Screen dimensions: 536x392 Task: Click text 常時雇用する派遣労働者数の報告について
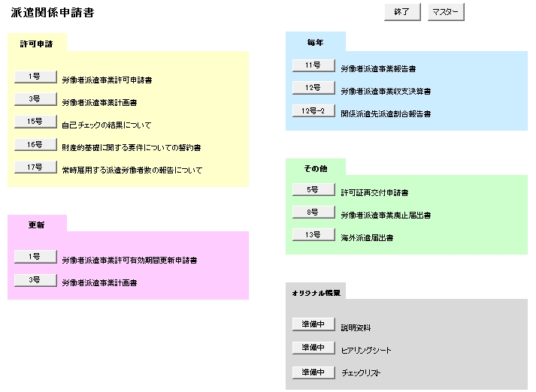point(132,170)
